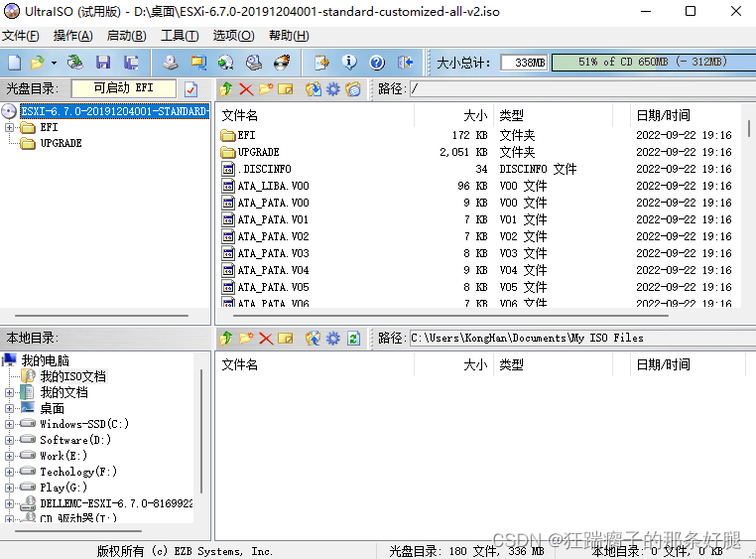Select UPGRADE folder in disc tree
Screen dimensions: 756x559
point(61,143)
